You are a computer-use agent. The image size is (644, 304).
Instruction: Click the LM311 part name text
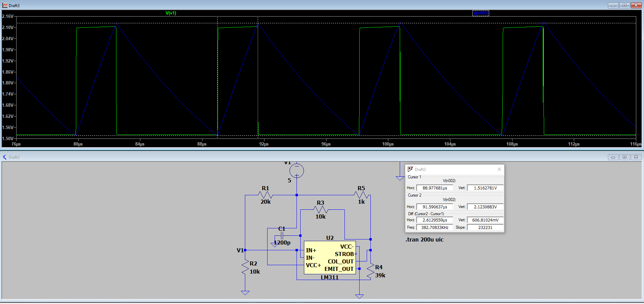pyautogui.click(x=330, y=277)
